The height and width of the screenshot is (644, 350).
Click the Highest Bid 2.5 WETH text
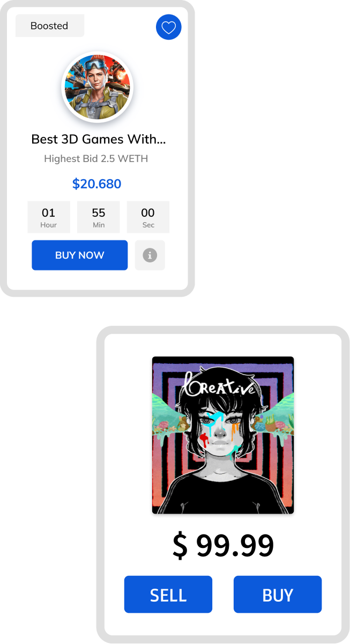coord(96,159)
